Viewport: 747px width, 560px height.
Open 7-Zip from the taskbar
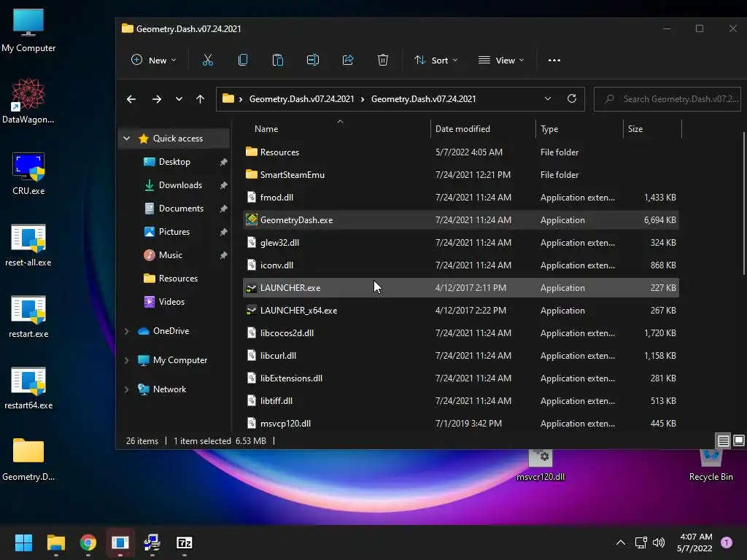point(185,542)
